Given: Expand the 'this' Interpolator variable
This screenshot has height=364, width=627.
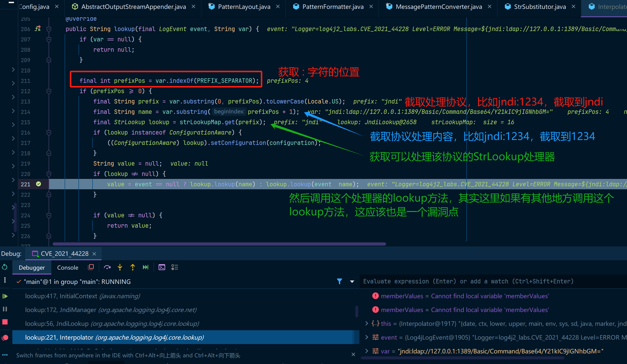Looking at the screenshot, I should click(366, 324).
